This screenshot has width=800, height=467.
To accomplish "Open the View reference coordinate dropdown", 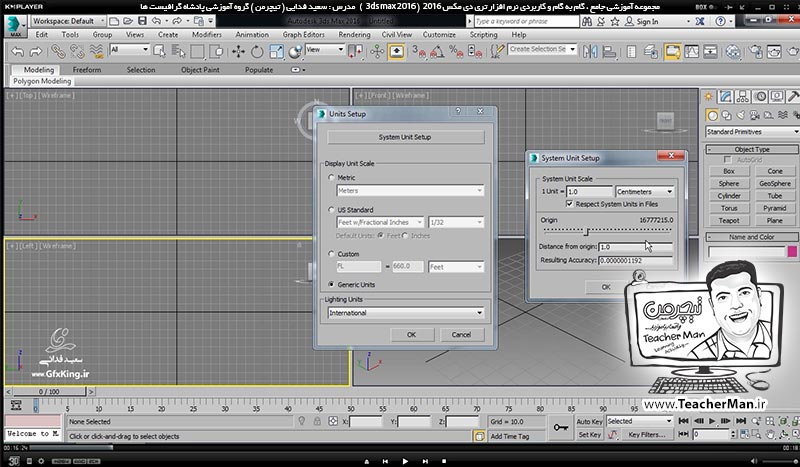I will click(x=325, y=50).
